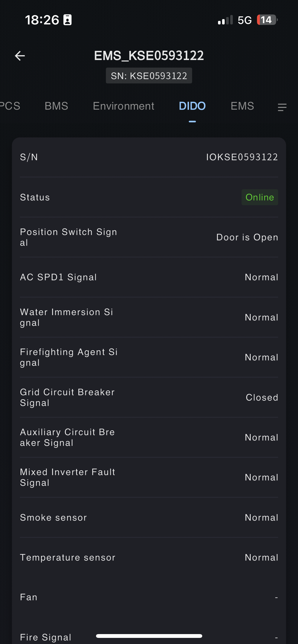The height and width of the screenshot is (644, 298).
Task: Select the Door is Open value
Action: 247,237
